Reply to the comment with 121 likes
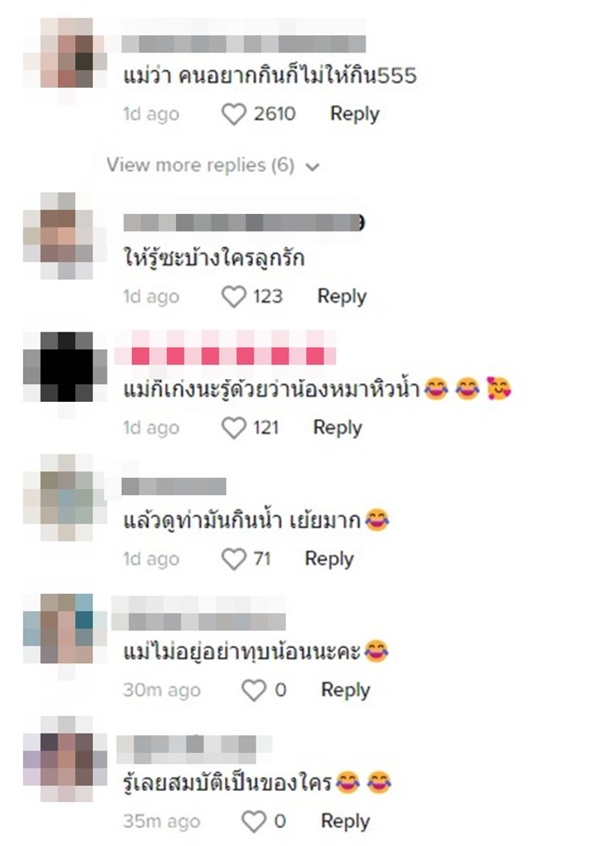 [x=338, y=428]
